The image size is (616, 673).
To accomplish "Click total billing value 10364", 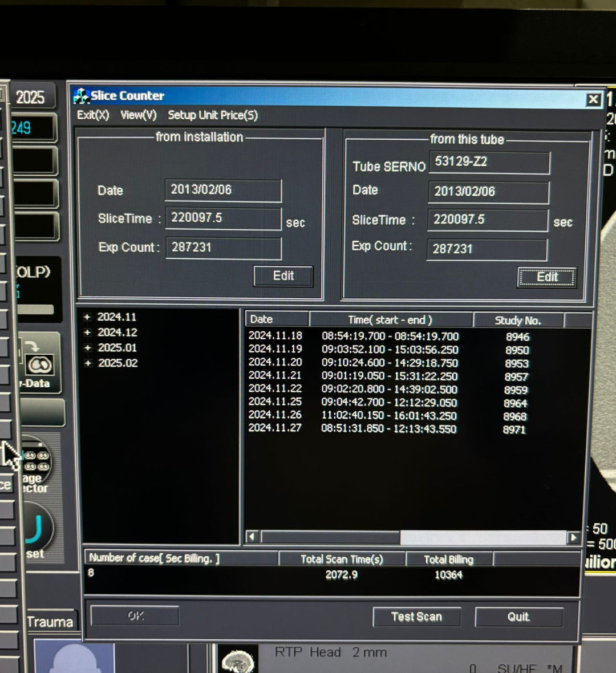I will pyautogui.click(x=448, y=575).
